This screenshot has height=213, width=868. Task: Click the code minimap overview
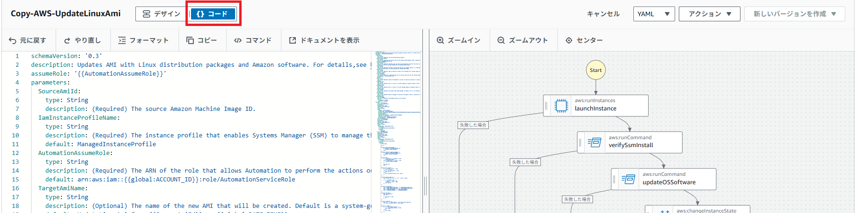click(x=398, y=132)
